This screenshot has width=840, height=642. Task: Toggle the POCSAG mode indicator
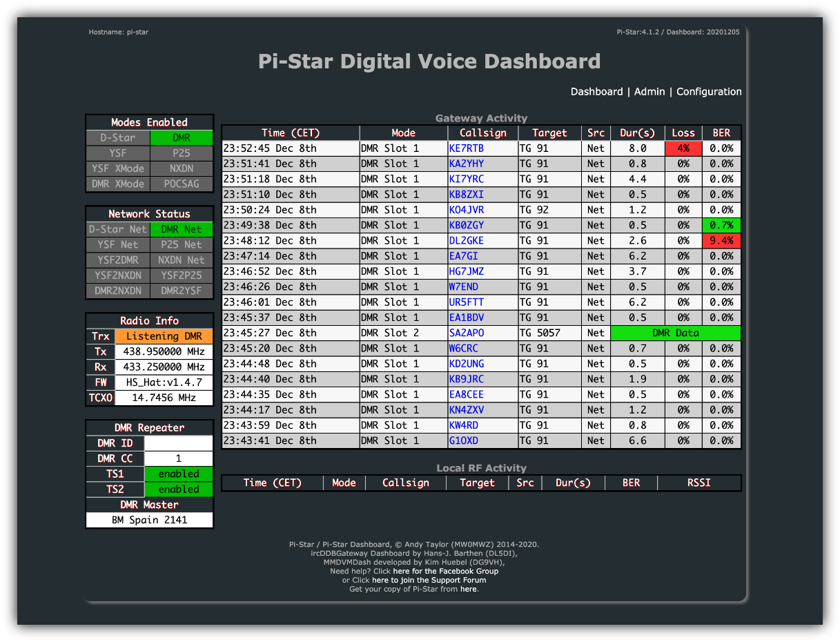coord(182,184)
